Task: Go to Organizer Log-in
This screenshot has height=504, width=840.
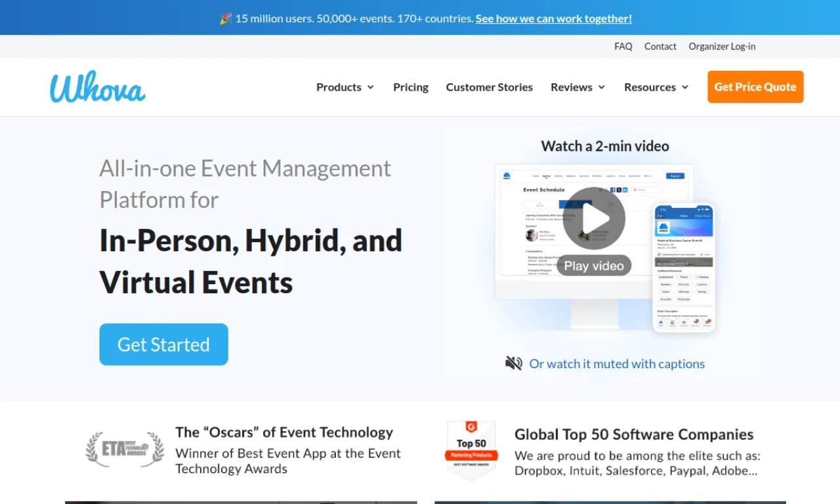Action: 722,47
